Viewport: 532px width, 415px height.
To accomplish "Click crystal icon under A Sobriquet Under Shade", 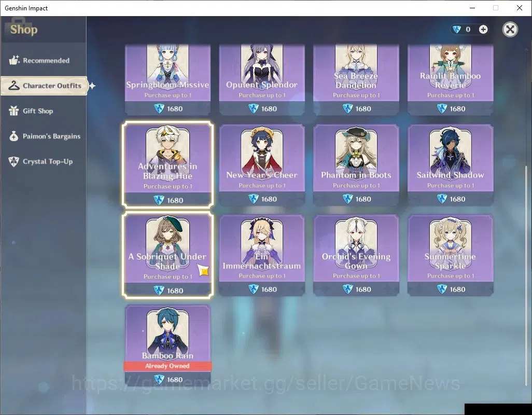I will [x=159, y=290].
